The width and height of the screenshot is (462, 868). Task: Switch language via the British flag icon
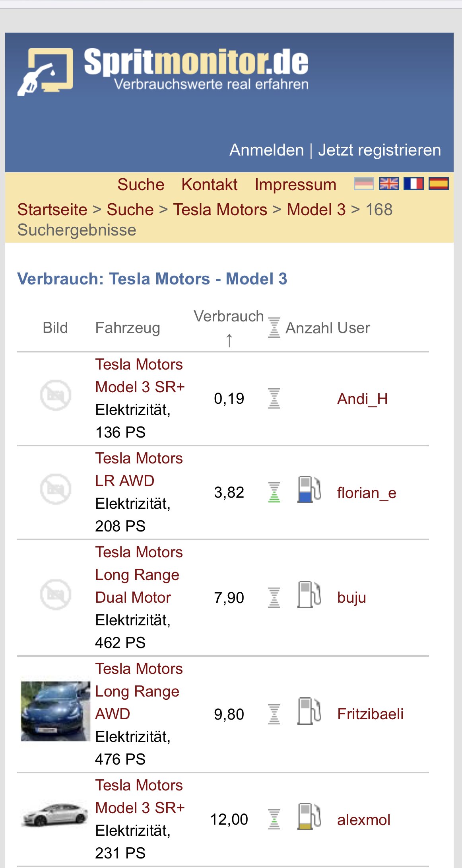click(388, 184)
